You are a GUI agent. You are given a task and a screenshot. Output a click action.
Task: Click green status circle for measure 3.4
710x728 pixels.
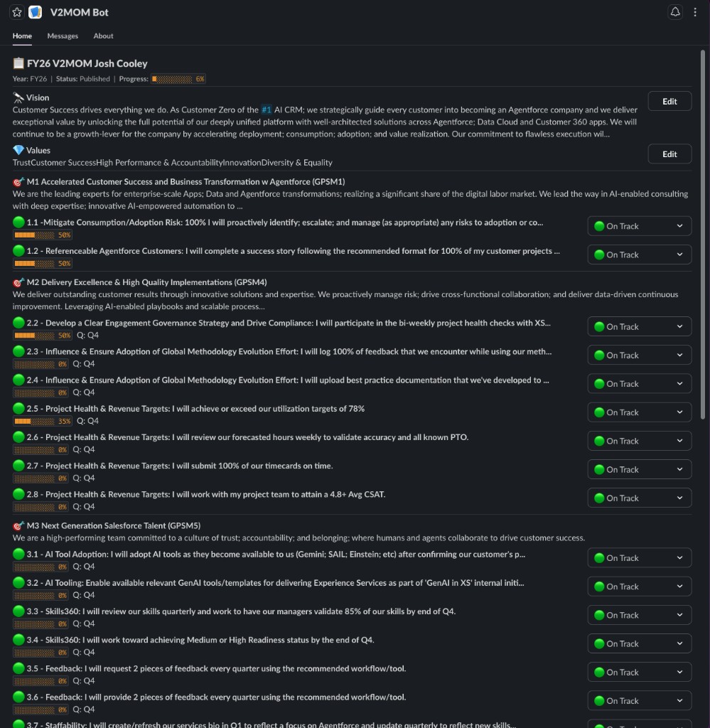(18, 640)
